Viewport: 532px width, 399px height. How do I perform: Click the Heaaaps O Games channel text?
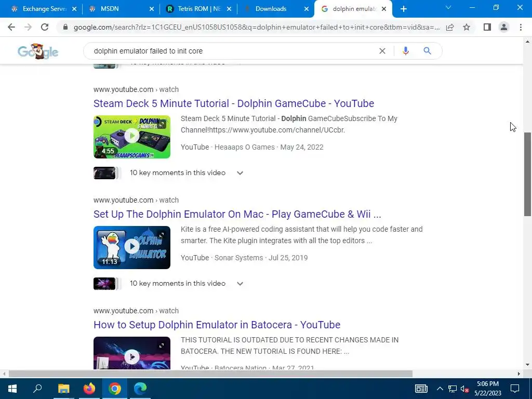pyautogui.click(x=244, y=147)
